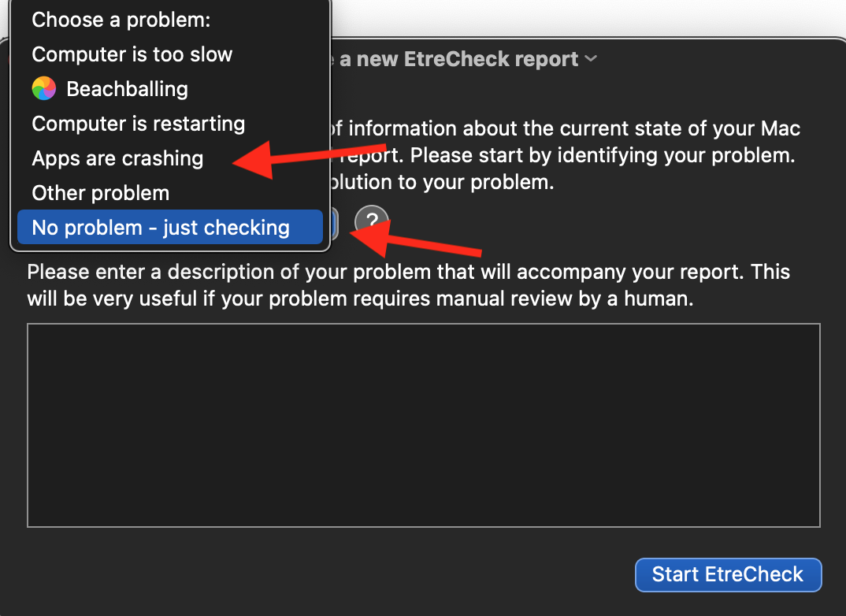Image resolution: width=846 pixels, height=616 pixels.
Task: Select "Computer is too slow" from the list
Action: [132, 54]
